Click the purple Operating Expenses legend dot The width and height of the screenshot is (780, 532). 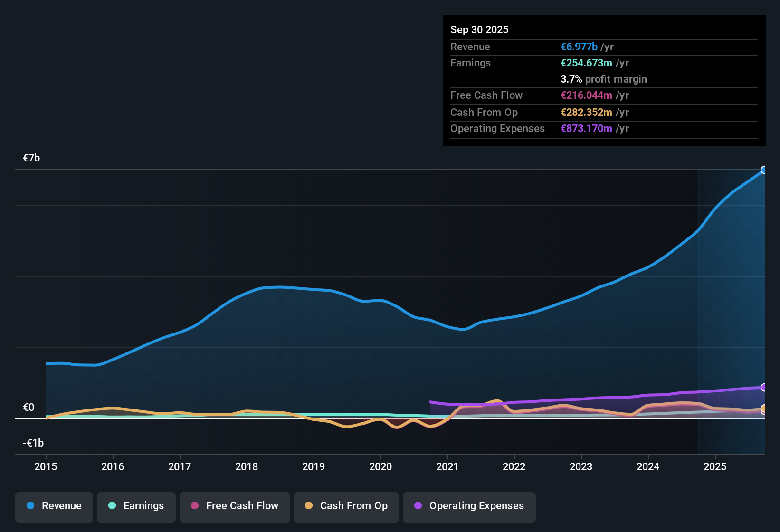tap(418, 506)
